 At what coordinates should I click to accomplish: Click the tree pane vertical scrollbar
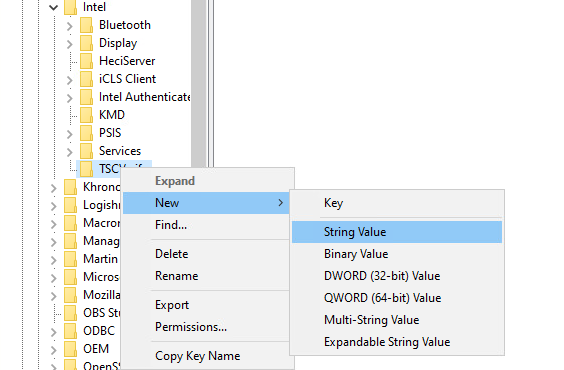pos(199,83)
